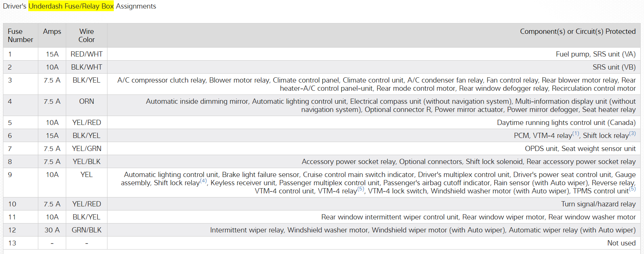The height and width of the screenshot is (254, 644).
Task: Click the OPDS unit, Seat weight sensor text
Action: (580, 148)
